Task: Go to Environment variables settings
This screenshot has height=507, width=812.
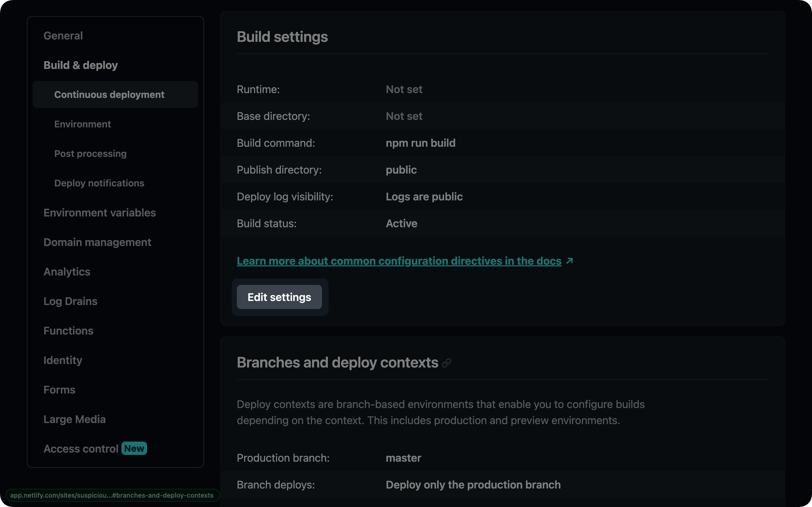Action: point(99,212)
